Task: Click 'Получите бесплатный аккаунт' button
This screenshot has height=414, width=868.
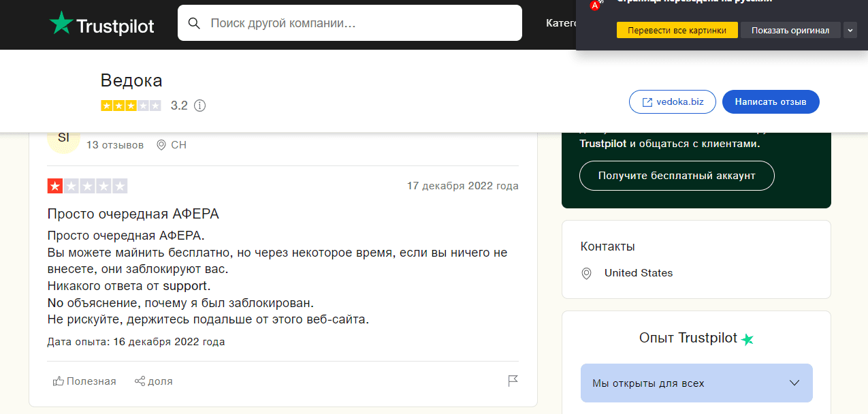Action: point(676,176)
